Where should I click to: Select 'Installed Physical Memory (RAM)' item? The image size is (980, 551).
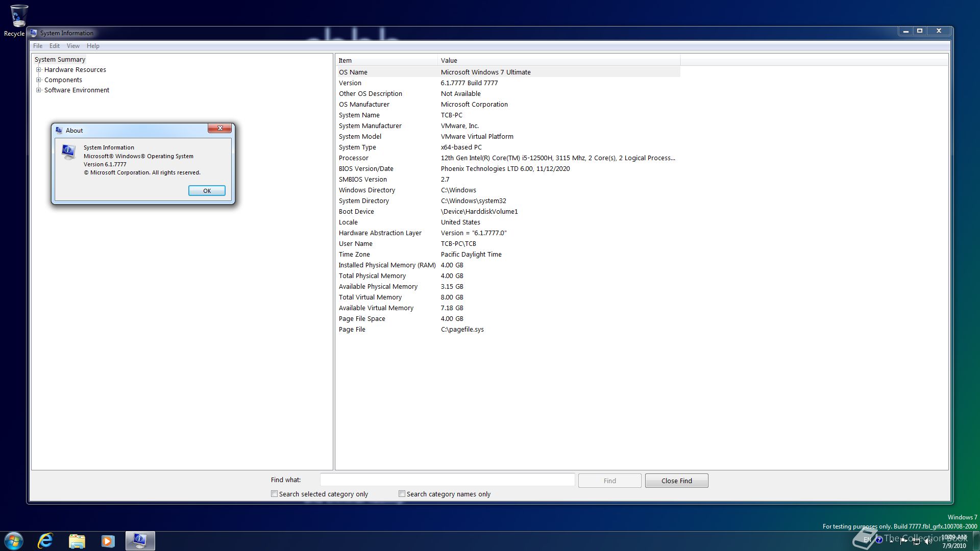pyautogui.click(x=387, y=265)
